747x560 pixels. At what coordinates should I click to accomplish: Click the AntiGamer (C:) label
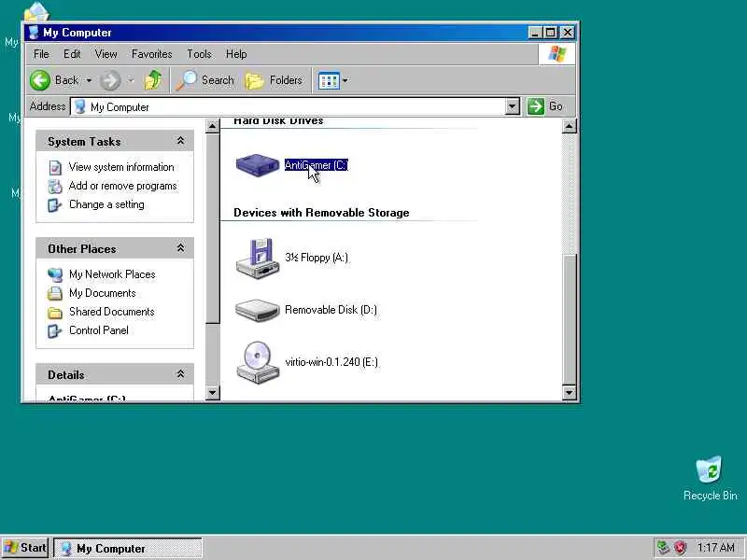pos(317,165)
